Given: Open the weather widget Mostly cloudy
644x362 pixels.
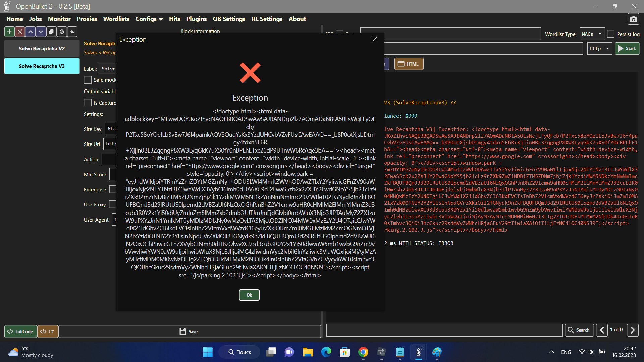Looking at the screenshot, I should point(31,352).
